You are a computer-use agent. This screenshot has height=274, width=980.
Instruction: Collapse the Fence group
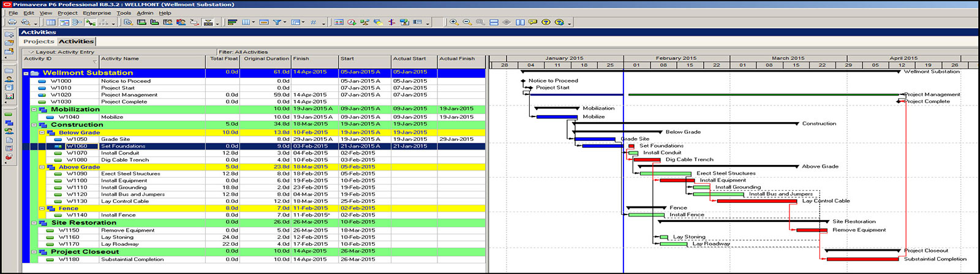pyautogui.click(x=42, y=208)
